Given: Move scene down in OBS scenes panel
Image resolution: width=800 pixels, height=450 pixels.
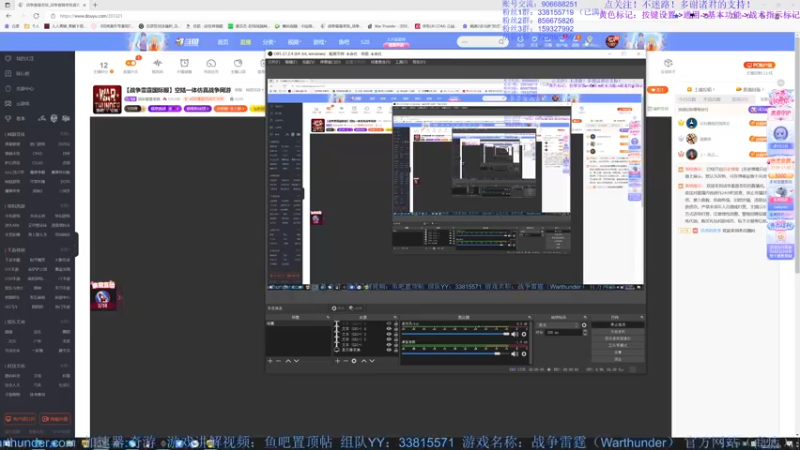Looking at the screenshot, I should pos(296,361).
